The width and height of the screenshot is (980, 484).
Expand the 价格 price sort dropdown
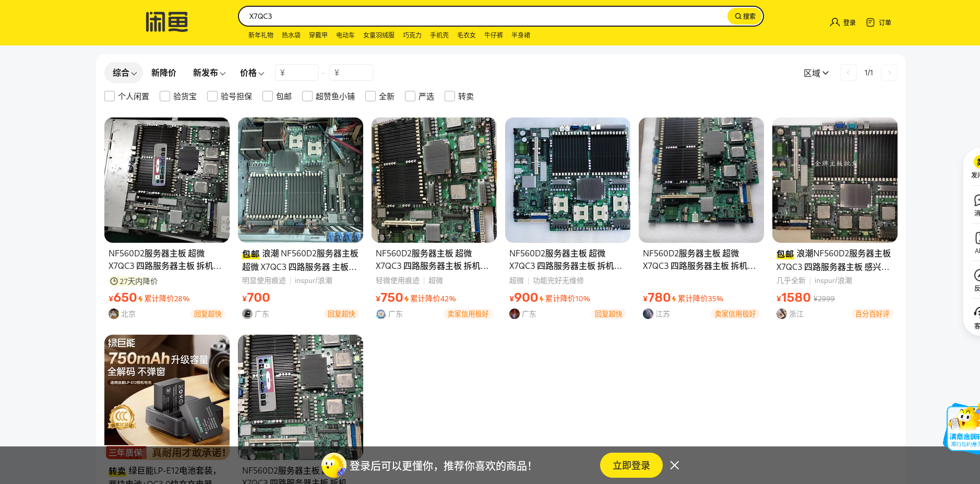coord(252,73)
